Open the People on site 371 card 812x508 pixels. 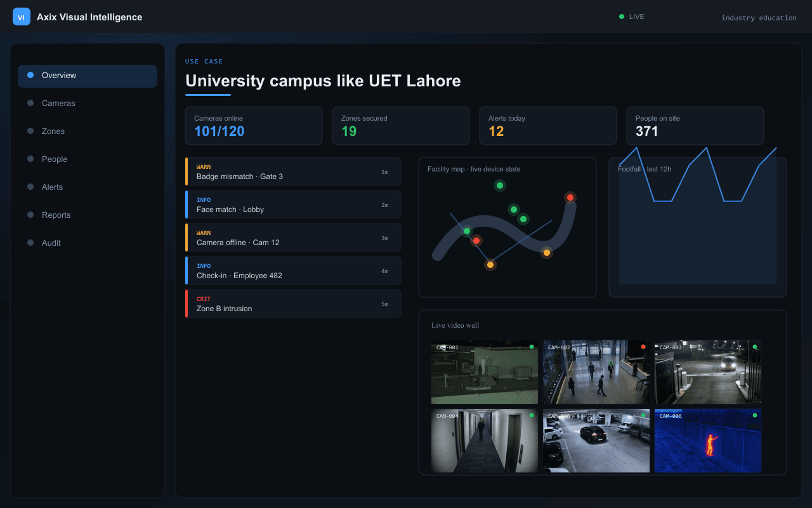point(695,126)
